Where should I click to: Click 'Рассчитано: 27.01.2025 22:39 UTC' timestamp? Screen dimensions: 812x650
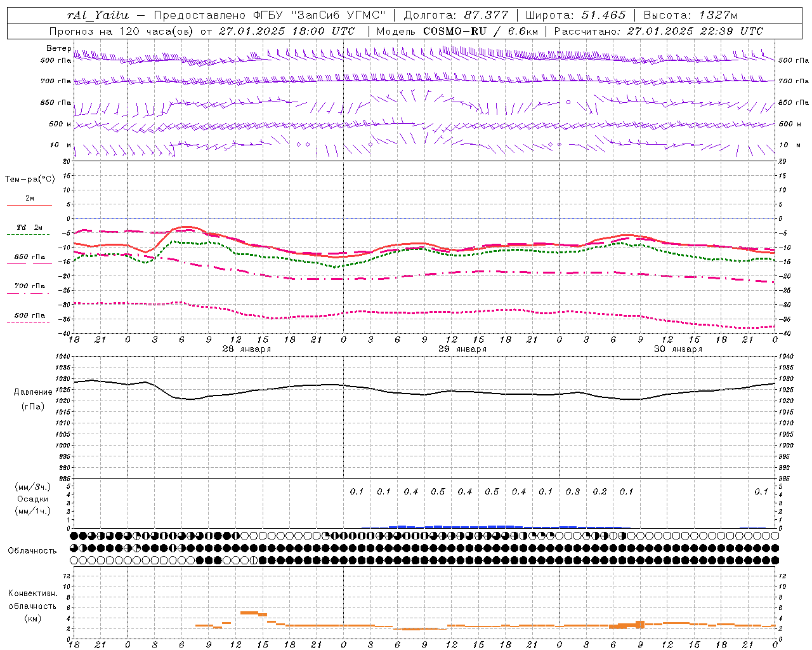(x=658, y=31)
